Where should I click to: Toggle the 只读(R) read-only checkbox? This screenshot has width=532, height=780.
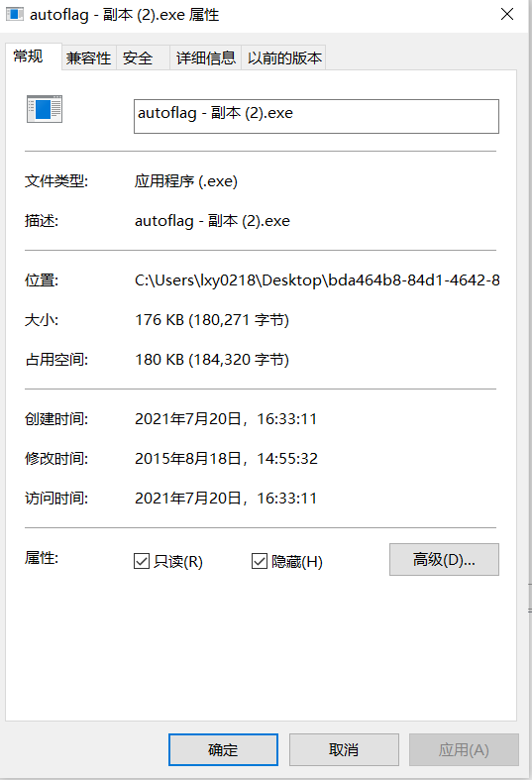142,561
